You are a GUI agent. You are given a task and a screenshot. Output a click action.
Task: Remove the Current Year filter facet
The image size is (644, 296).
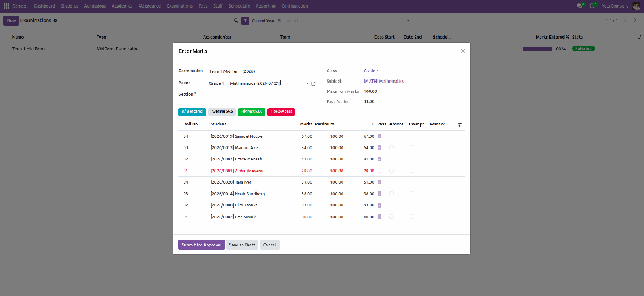[279, 20]
